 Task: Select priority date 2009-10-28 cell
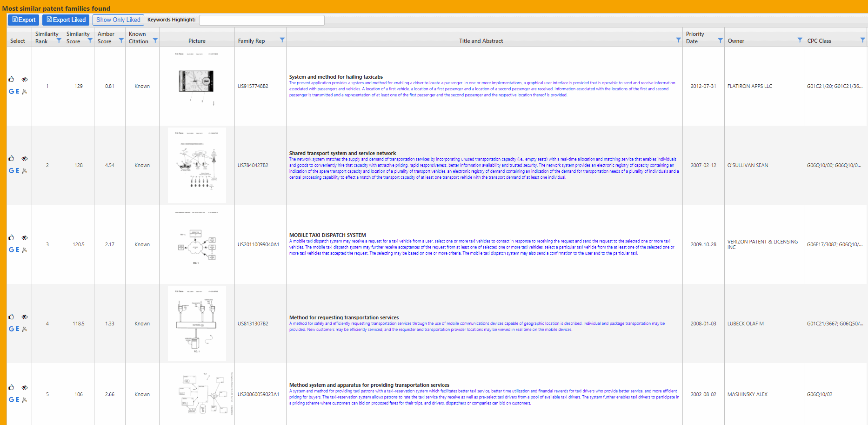(703, 244)
